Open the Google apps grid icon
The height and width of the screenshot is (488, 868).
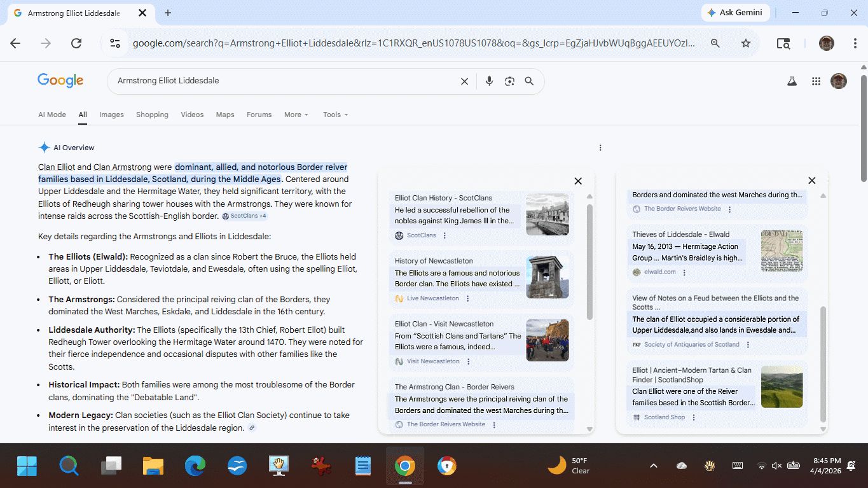[816, 81]
